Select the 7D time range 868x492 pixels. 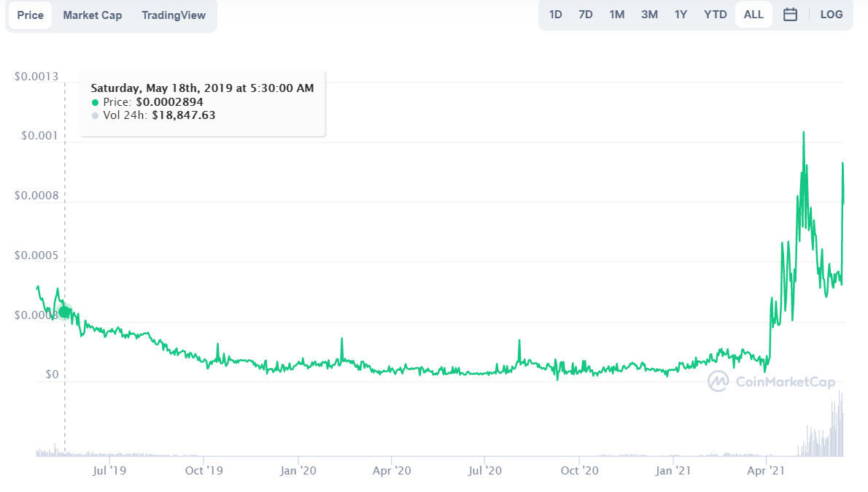coord(585,15)
